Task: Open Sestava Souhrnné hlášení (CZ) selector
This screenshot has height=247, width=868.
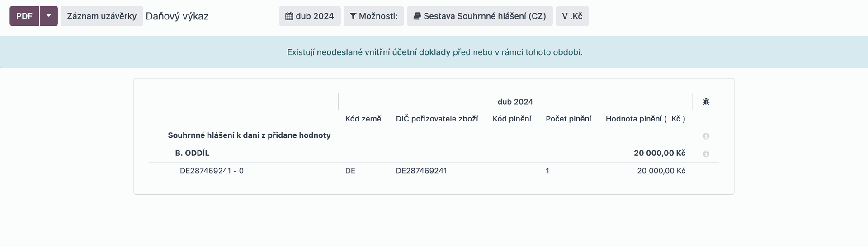Action: [480, 16]
